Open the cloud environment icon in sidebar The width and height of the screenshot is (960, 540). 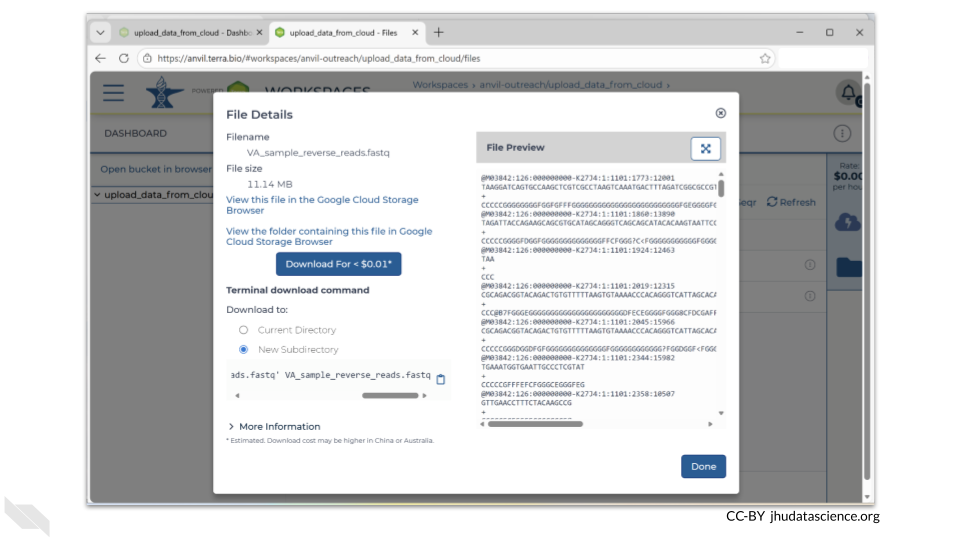tap(848, 222)
